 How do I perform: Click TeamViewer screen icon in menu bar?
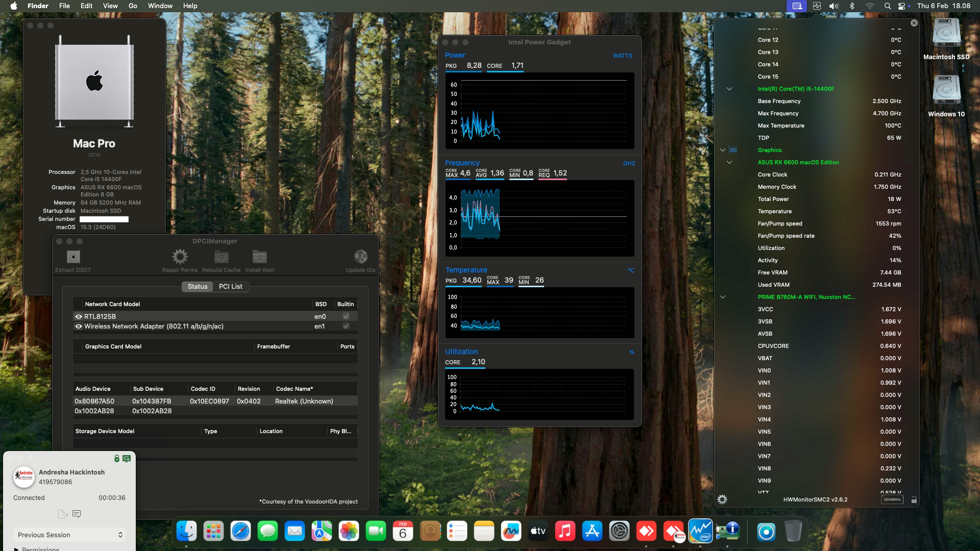(x=797, y=6)
